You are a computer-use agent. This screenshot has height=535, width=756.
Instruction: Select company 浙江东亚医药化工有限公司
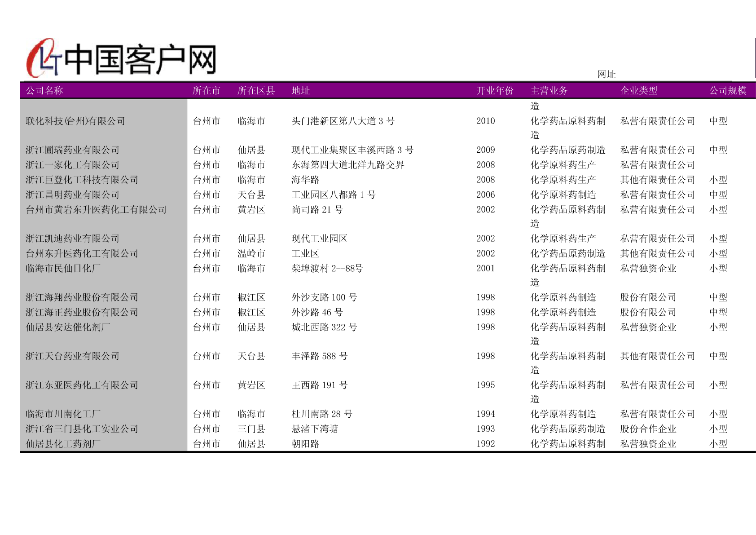pos(82,385)
